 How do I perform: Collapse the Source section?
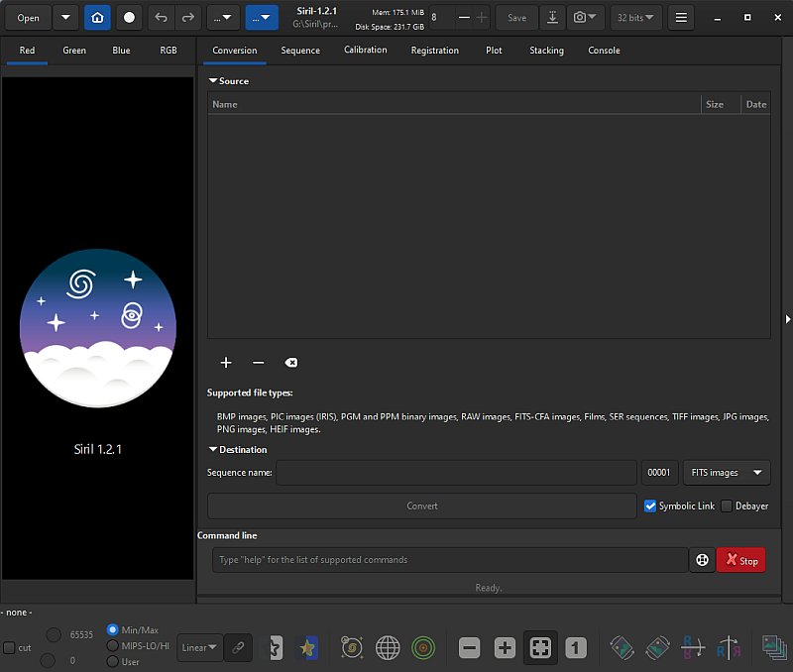coord(213,81)
